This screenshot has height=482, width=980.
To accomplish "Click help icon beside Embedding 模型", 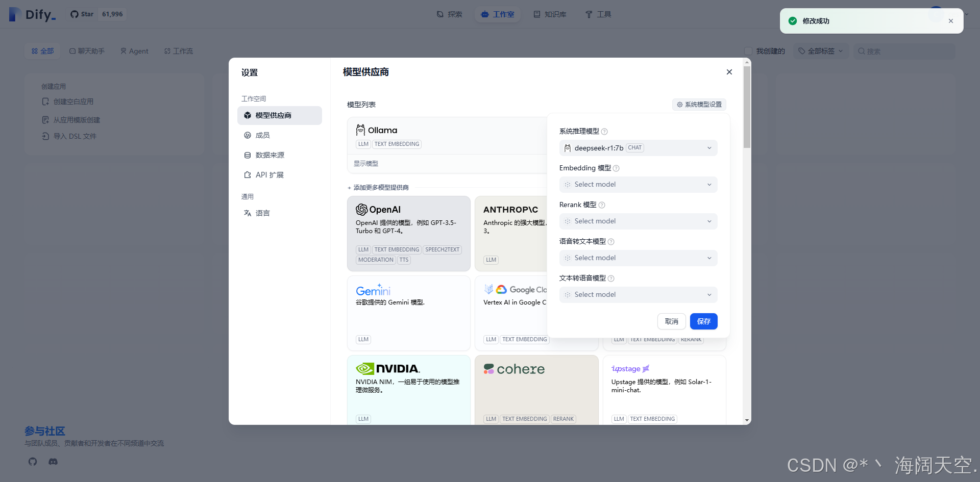I will click(x=616, y=168).
